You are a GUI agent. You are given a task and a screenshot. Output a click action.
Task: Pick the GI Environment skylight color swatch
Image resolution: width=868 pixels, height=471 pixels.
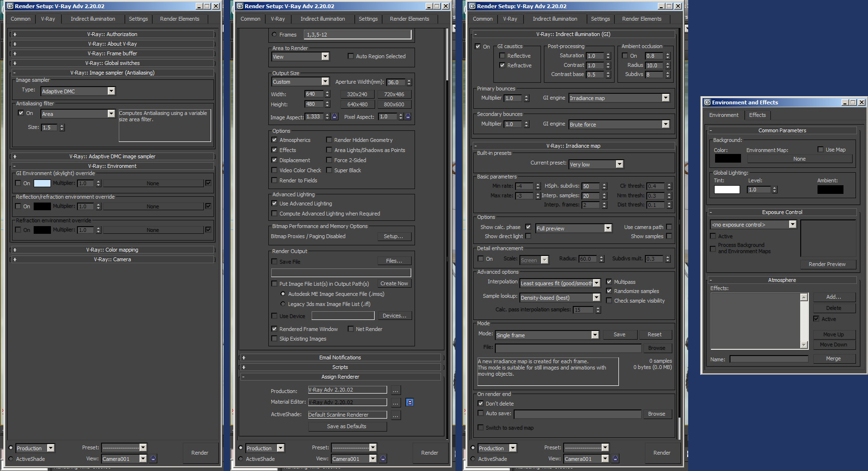pos(42,183)
